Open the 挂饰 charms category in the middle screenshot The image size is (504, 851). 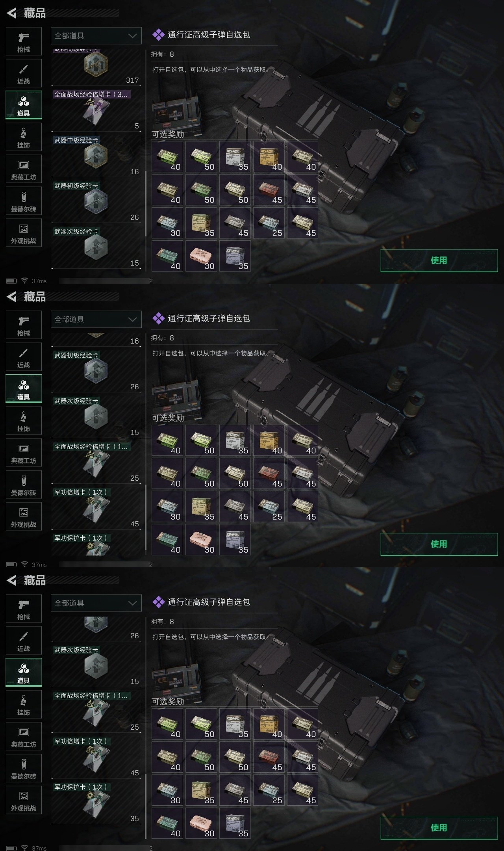(24, 420)
